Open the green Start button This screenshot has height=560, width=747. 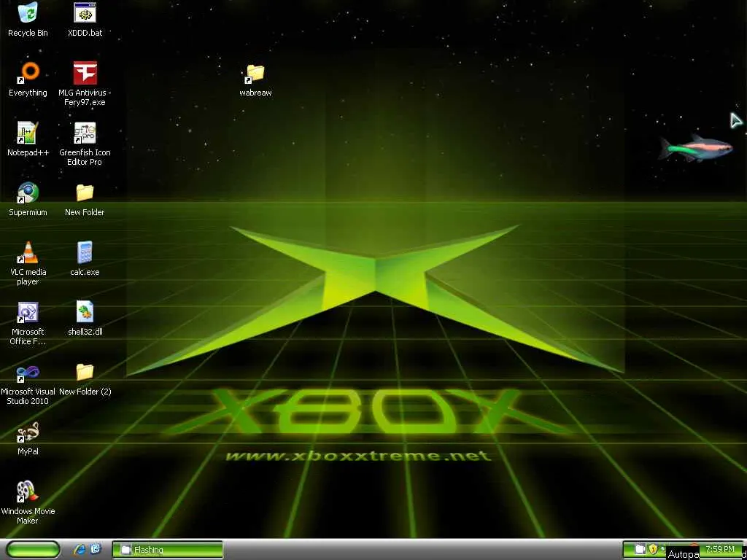(x=33, y=550)
